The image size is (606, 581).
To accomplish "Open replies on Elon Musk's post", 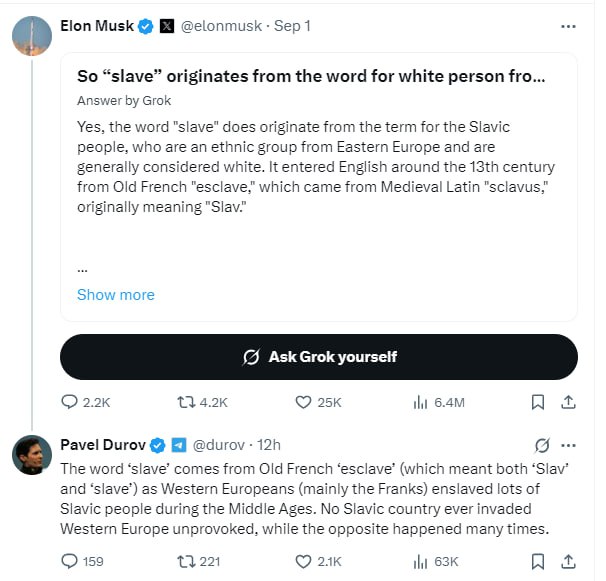I will (86, 402).
